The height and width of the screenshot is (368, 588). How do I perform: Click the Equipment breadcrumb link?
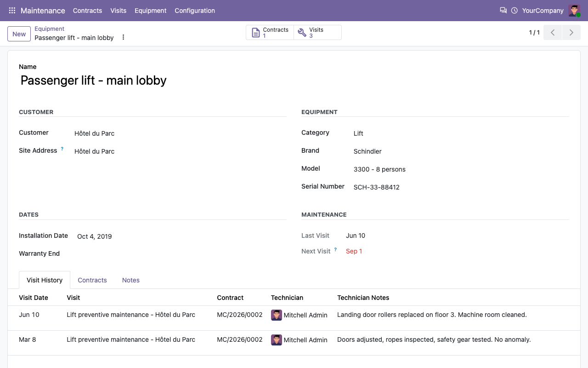pos(50,29)
